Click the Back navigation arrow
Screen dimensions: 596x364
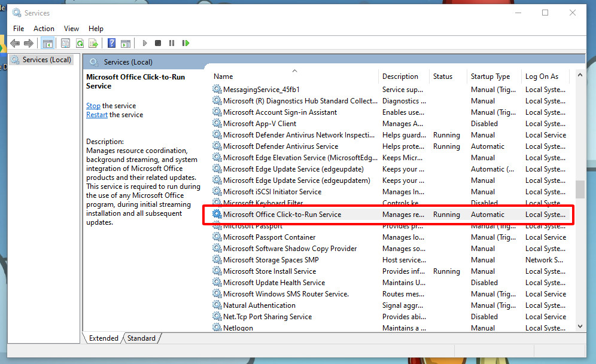coord(14,42)
